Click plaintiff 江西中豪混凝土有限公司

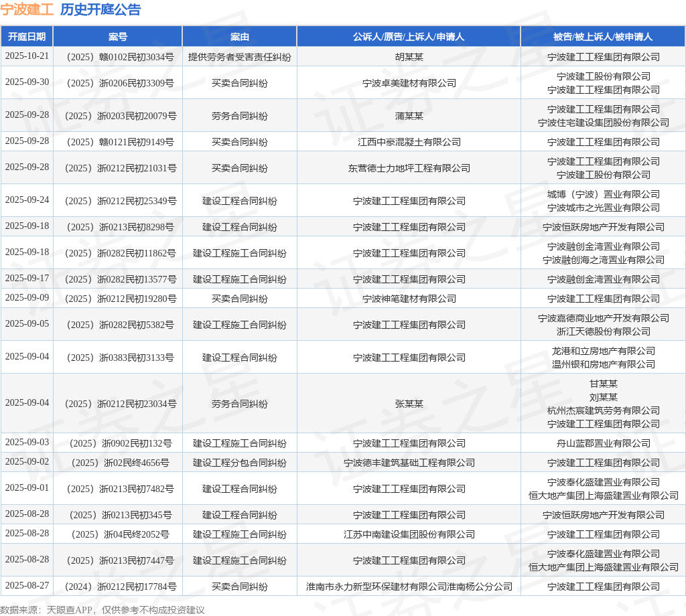[409, 142]
